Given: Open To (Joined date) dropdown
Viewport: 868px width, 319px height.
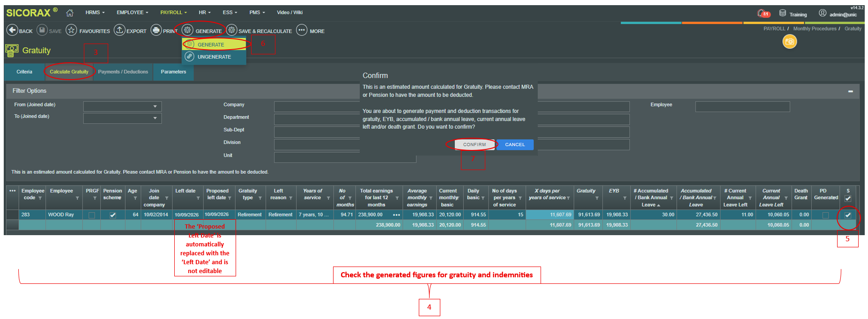Looking at the screenshot, I should [x=155, y=118].
